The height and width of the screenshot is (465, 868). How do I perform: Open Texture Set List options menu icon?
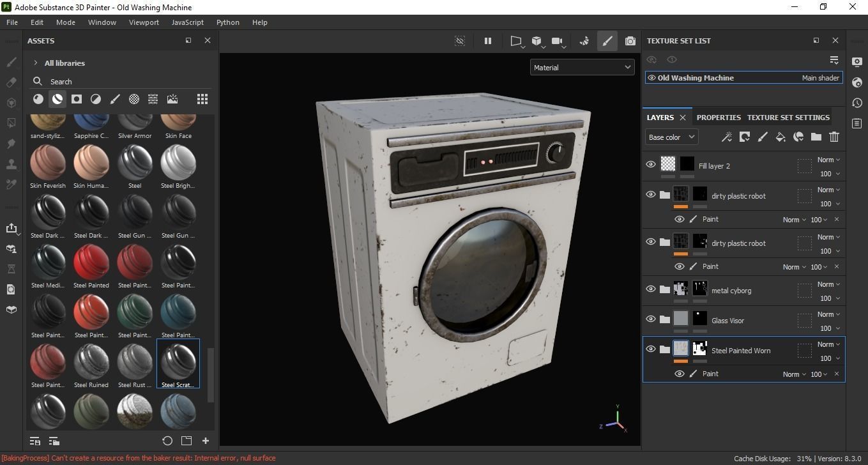tap(834, 60)
